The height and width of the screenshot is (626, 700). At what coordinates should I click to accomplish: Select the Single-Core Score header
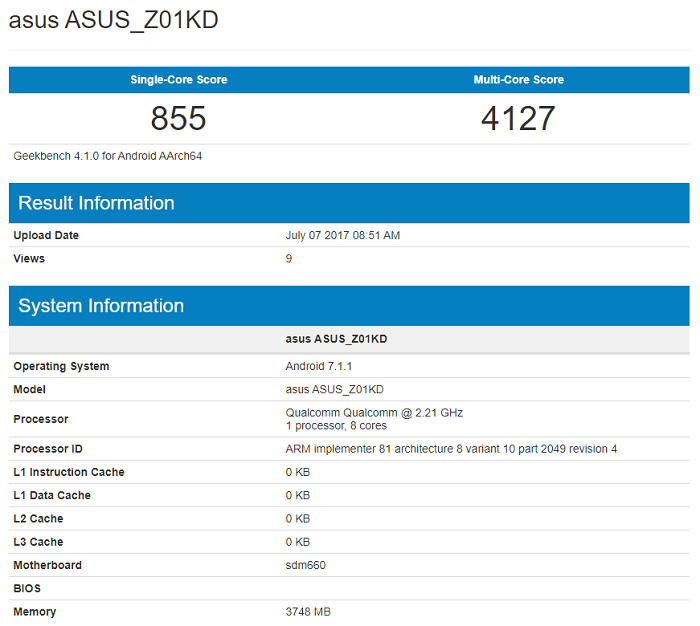tap(179, 80)
